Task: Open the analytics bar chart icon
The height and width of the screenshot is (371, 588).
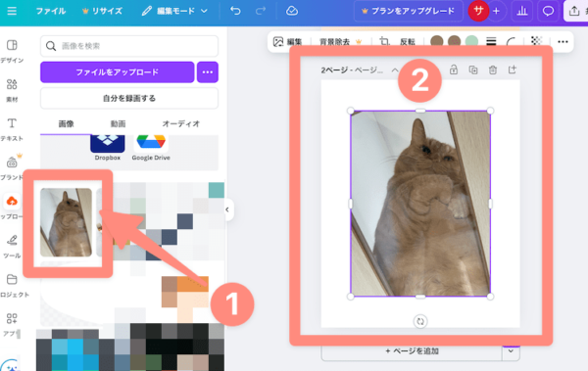Action: 522,11
